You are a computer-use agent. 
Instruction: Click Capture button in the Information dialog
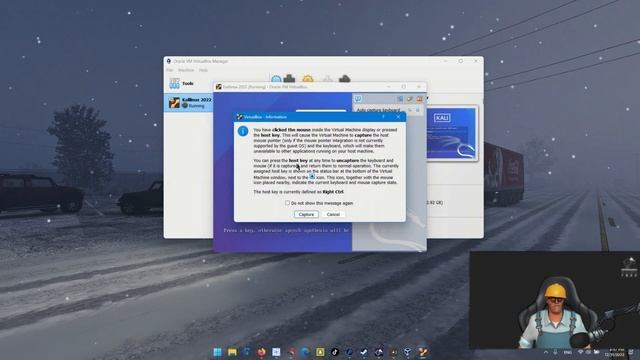click(x=306, y=214)
